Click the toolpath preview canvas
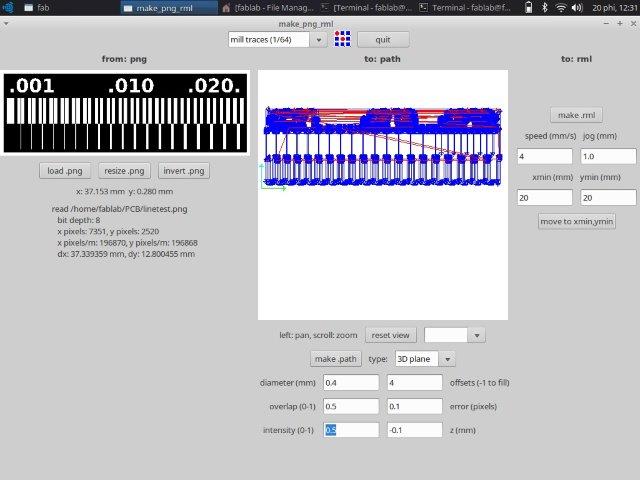 [383, 195]
